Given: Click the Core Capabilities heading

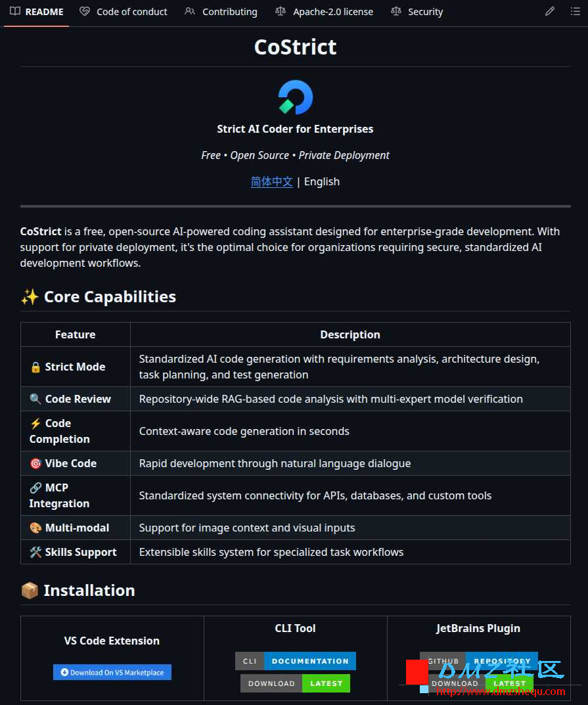Looking at the screenshot, I should coord(110,296).
